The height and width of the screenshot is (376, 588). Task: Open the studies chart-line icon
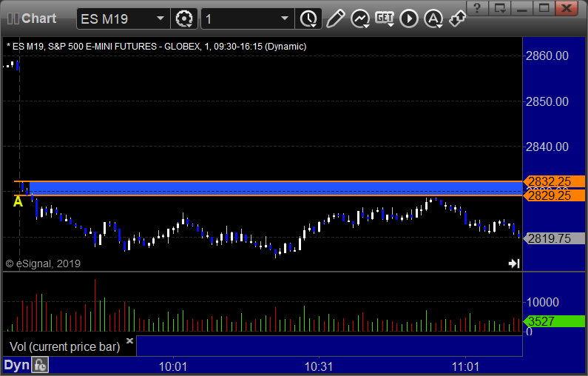click(x=360, y=19)
